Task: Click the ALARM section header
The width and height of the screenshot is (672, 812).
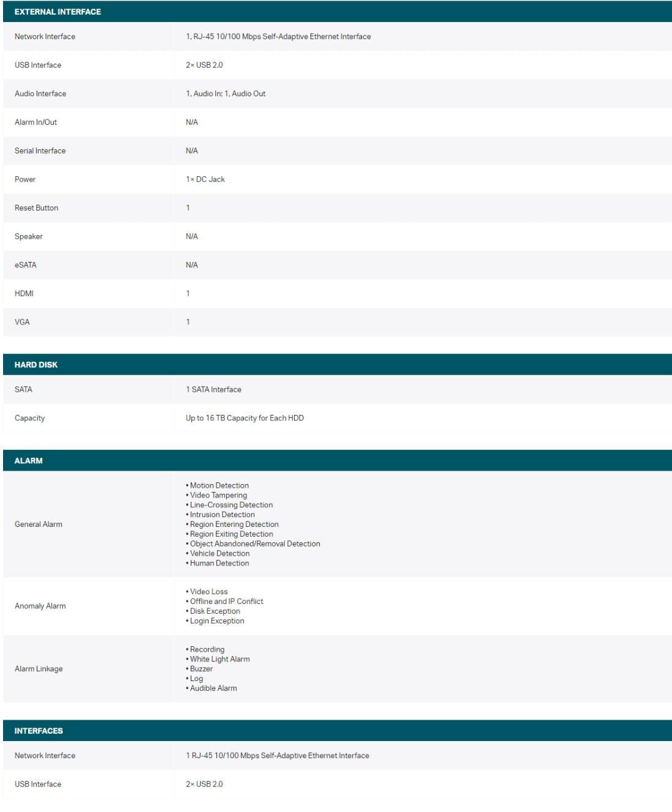Action: (x=29, y=461)
